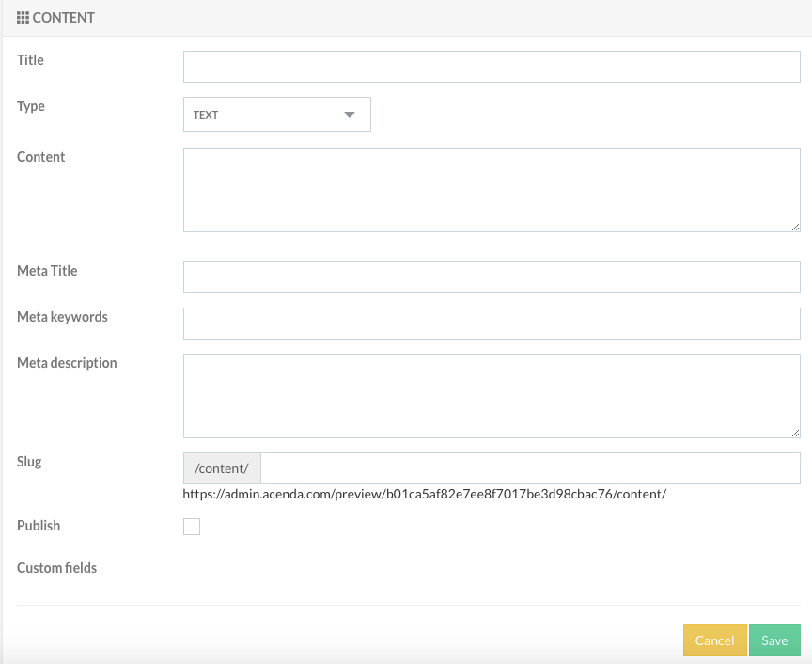Image resolution: width=812 pixels, height=664 pixels.
Task: Click the Content textarea resize handle
Action: click(x=795, y=227)
